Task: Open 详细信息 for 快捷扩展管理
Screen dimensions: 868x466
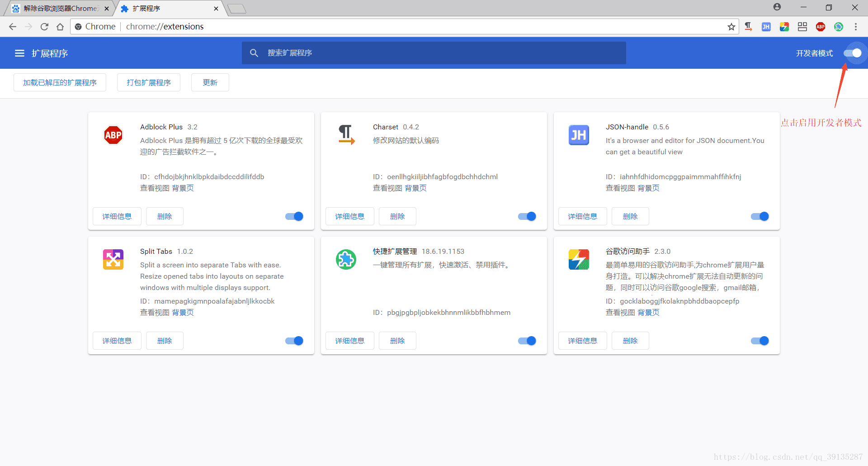Action: click(x=350, y=341)
